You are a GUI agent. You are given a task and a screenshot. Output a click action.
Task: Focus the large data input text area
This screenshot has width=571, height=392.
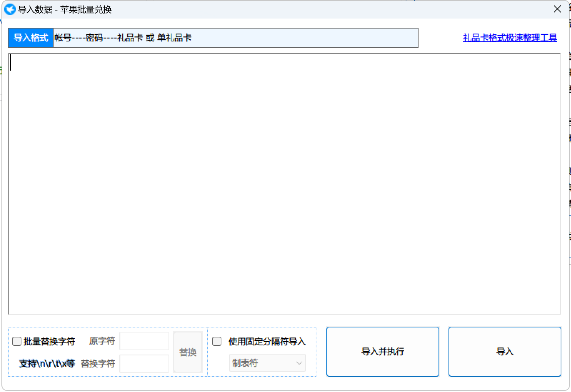[284, 184]
